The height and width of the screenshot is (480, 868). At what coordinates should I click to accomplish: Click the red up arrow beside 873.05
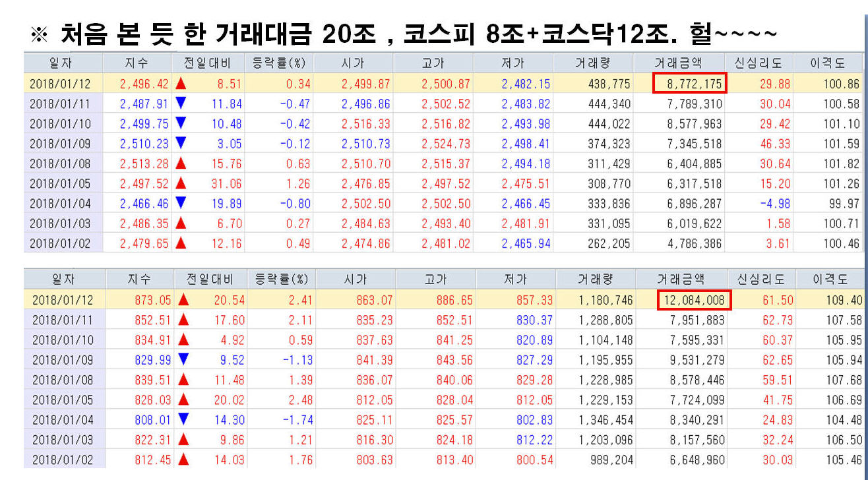[x=182, y=300]
